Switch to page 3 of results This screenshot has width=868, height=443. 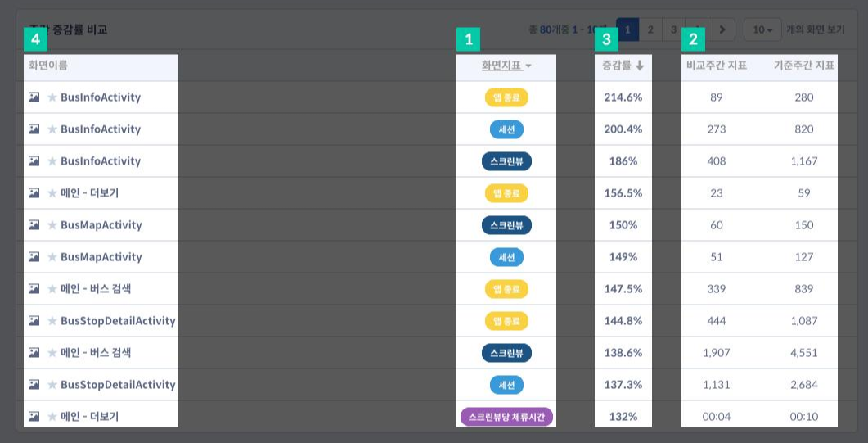point(673,29)
